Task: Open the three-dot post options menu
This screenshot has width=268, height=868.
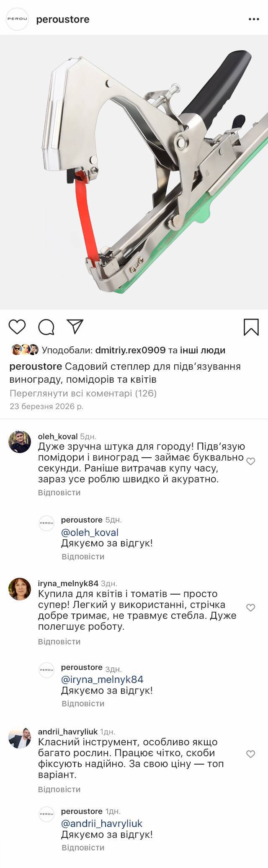Action: click(254, 19)
